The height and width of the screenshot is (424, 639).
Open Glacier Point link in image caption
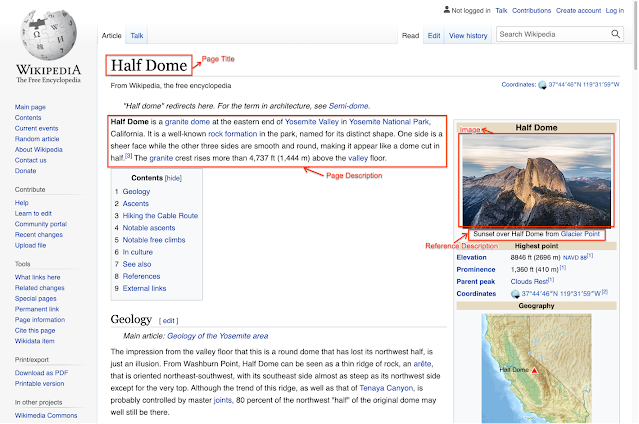(x=580, y=234)
